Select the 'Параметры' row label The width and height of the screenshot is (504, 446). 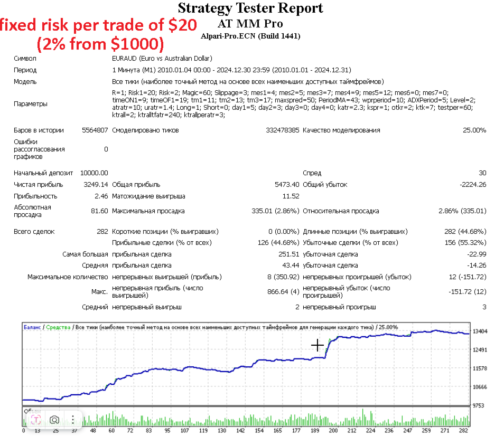pyautogui.click(x=31, y=103)
